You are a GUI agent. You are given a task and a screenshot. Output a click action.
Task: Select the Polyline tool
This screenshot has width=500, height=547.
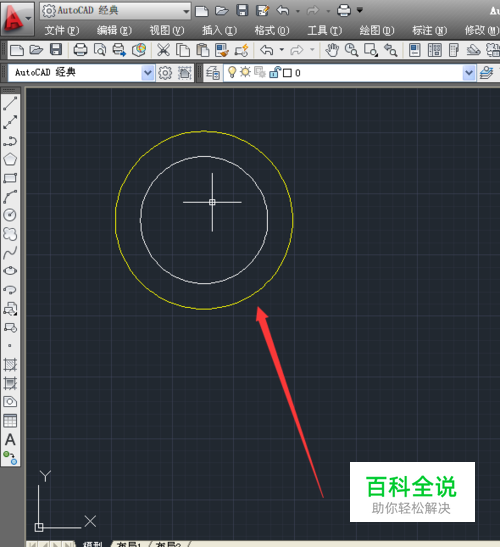(10, 141)
